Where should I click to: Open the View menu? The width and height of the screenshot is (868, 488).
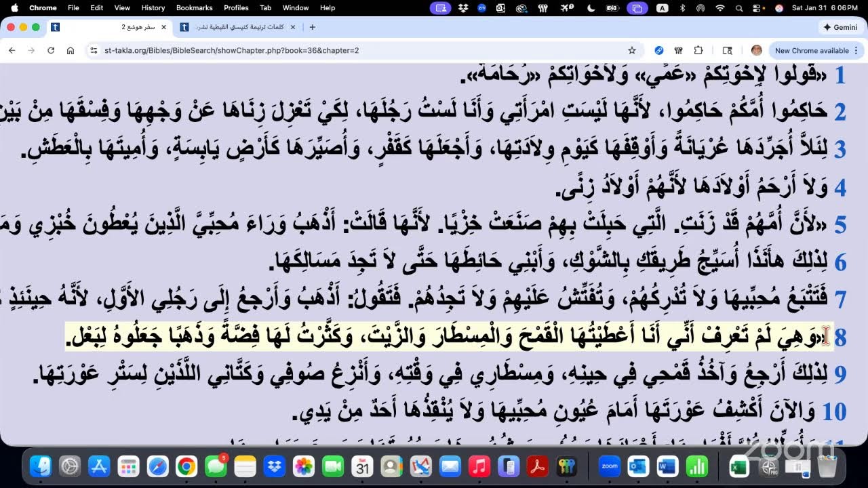click(x=122, y=7)
